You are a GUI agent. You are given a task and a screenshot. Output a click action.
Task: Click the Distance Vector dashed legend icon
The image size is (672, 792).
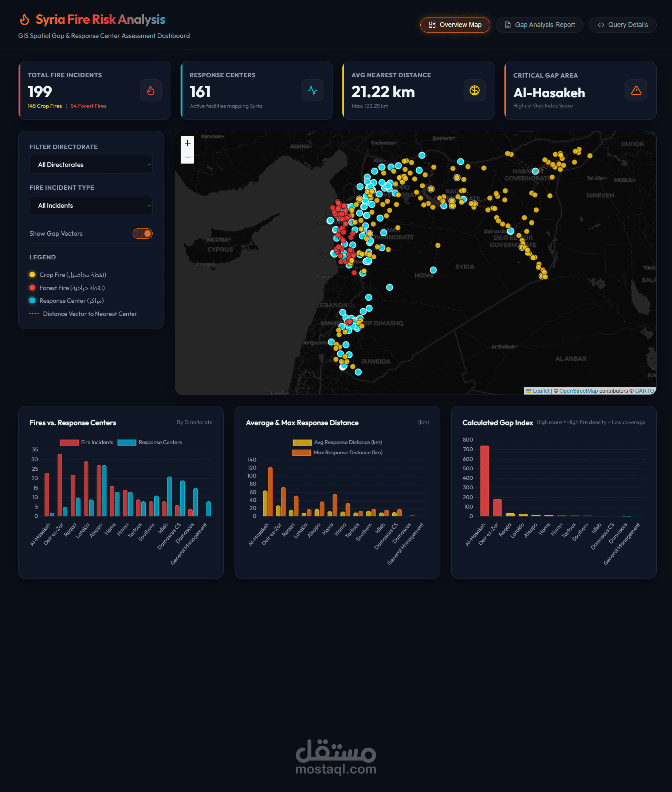click(34, 314)
